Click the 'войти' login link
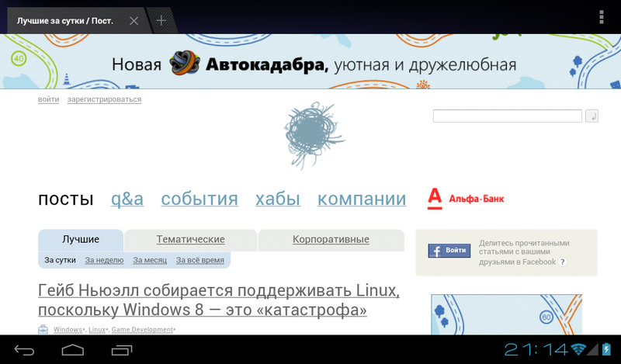Screen dimensions: 621x364 click(x=48, y=99)
